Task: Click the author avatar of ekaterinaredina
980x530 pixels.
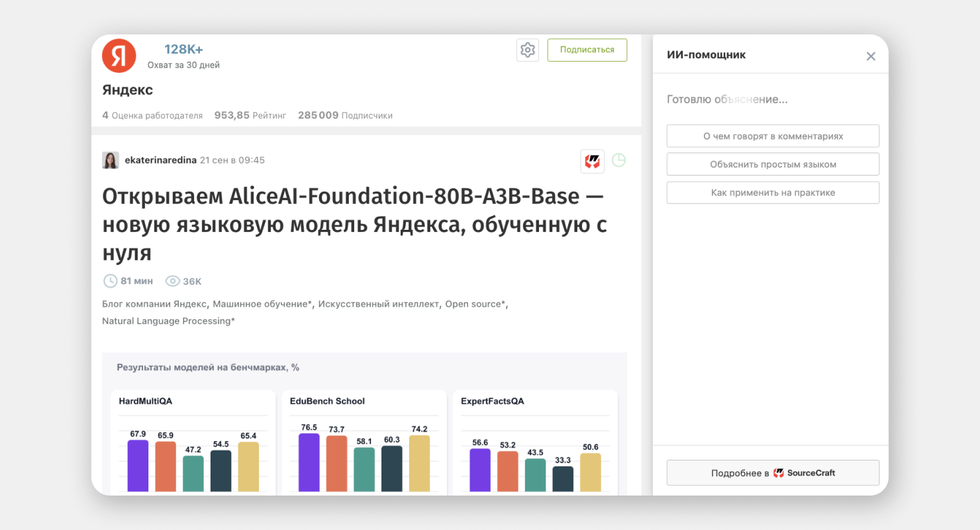Action: point(111,160)
